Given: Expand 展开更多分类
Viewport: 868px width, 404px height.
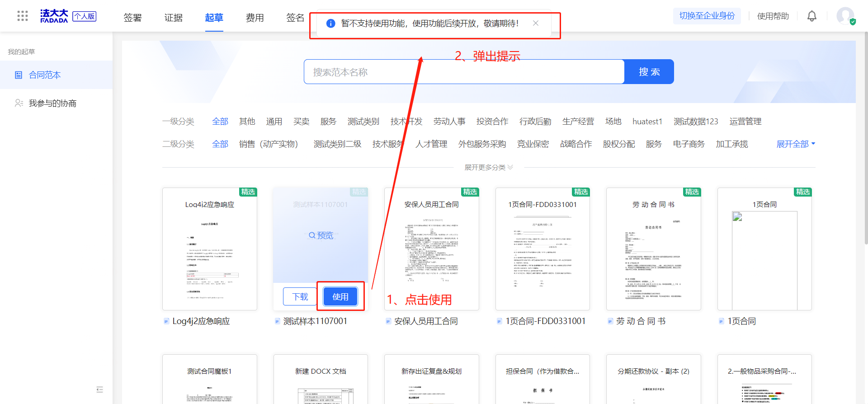Looking at the screenshot, I should [x=489, y=167].
